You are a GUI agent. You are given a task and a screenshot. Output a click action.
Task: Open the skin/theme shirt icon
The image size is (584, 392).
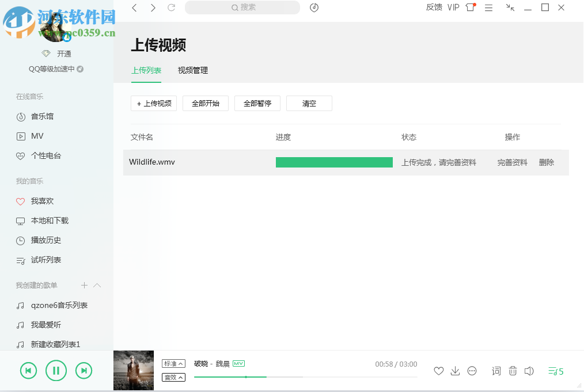(469, 7)
